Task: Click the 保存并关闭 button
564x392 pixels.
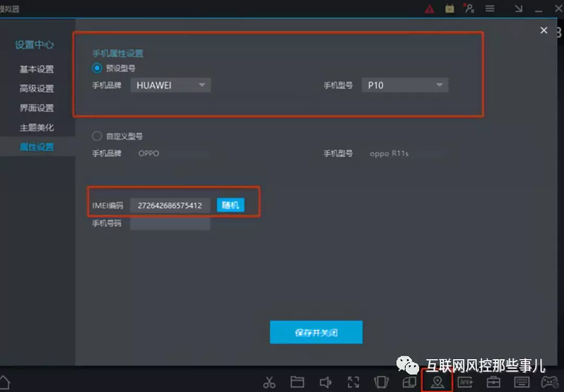Action: (316, 332)
